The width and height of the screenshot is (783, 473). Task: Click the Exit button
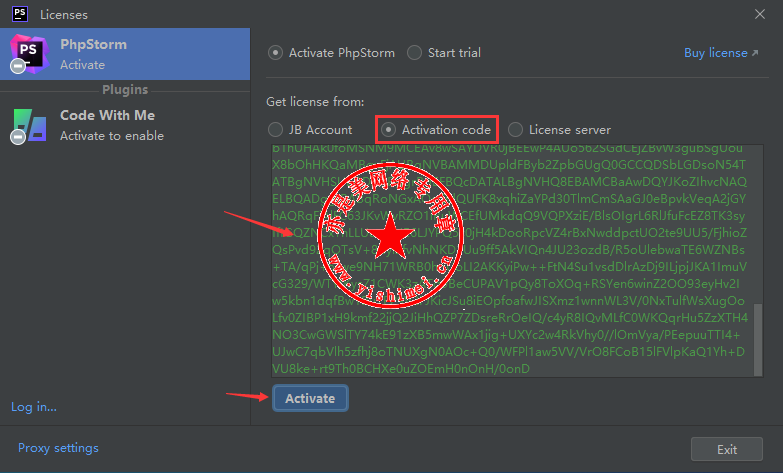[727, 449]
